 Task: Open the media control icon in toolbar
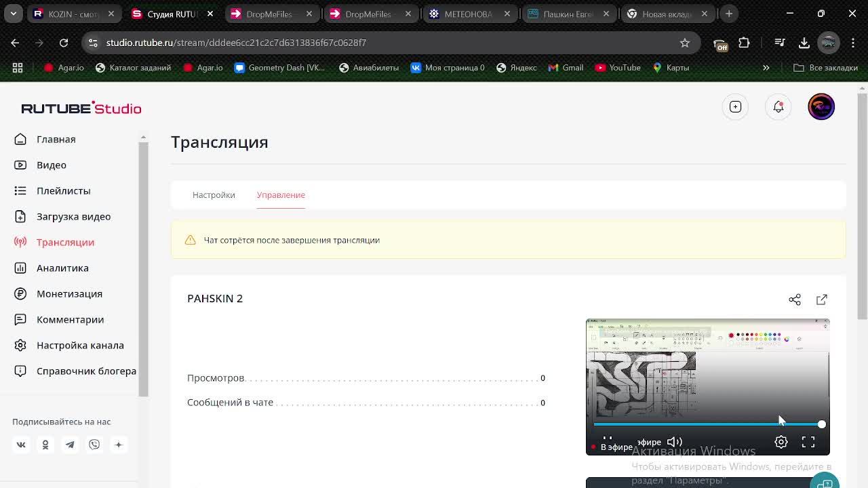pyautogui.click(x=780, y=43)
